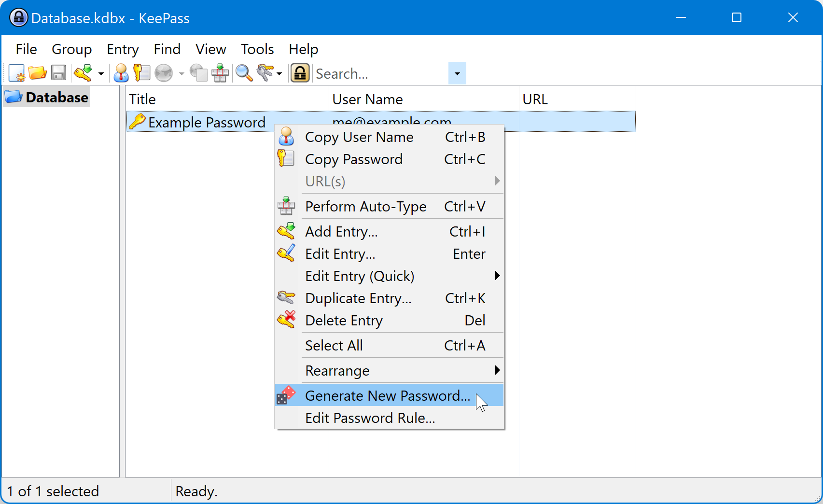This screenshot has width=823, height=504.
Task: Choose Generate New Password... menu item
Action: point(390,396)
